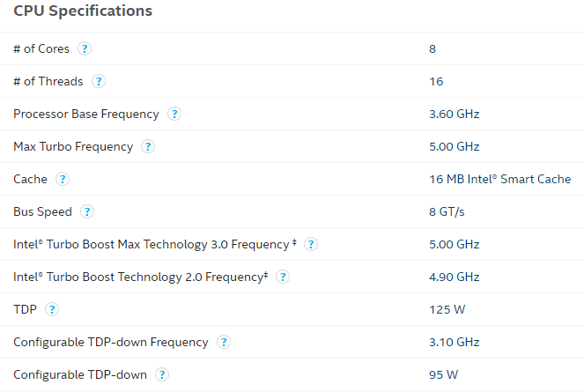Image resolution: width=584 pixels, height=392 pixels.
Task: Click the 3.10 GHz TDP-down frequency value
Action: pyautogui.click(x=454, y=342)
